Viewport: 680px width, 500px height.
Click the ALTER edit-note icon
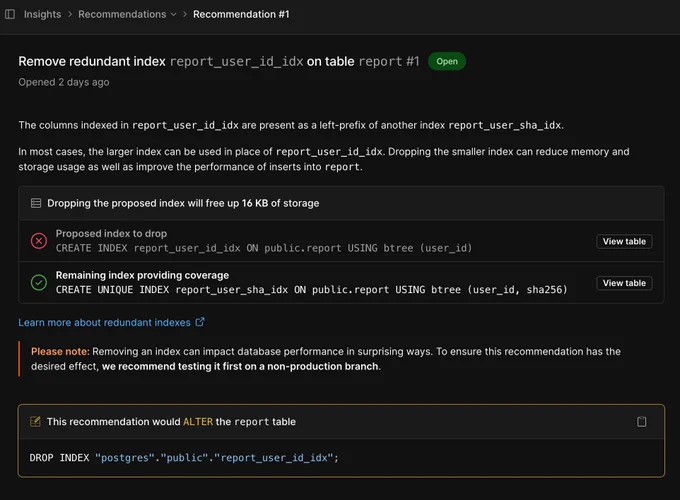pos(35,422)
